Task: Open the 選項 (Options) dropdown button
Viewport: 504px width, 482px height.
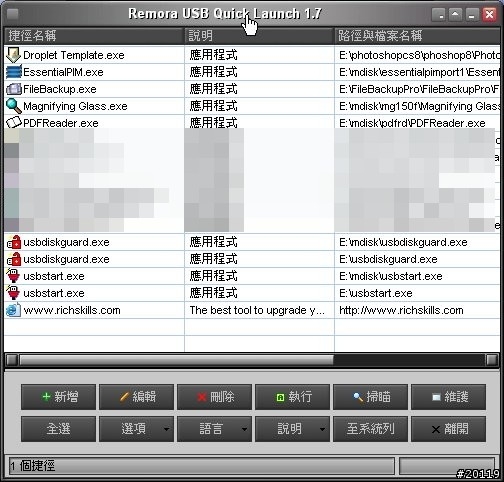Action: pos(136,429)
